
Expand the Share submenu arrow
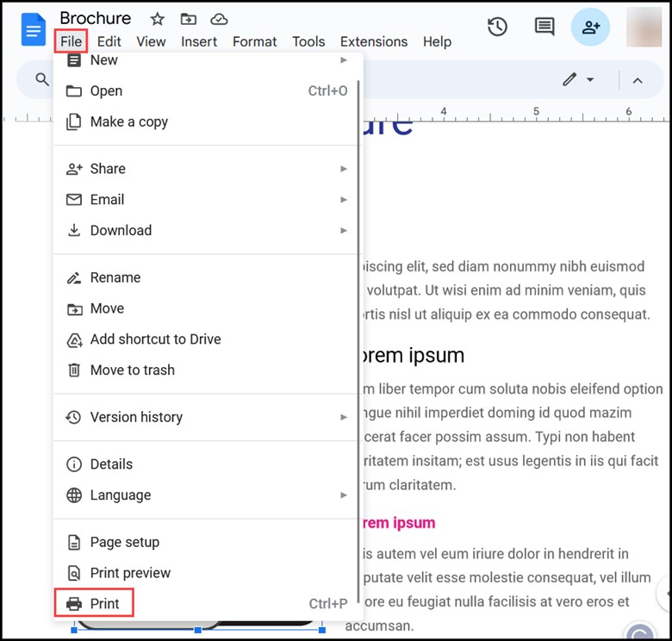tap(343, 169)
